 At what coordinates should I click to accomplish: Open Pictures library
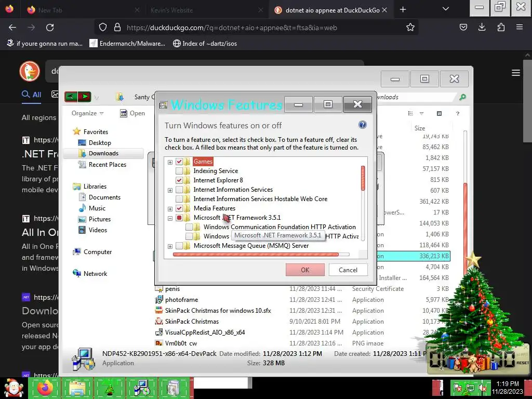99,219
